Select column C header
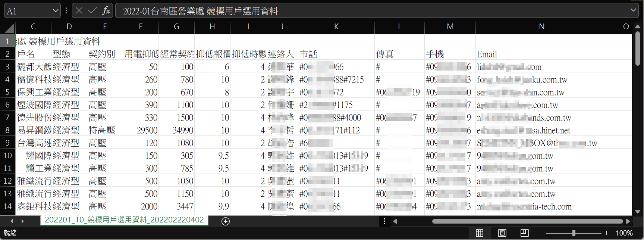Viewport: 644px width, 240px height. point(33,27)
